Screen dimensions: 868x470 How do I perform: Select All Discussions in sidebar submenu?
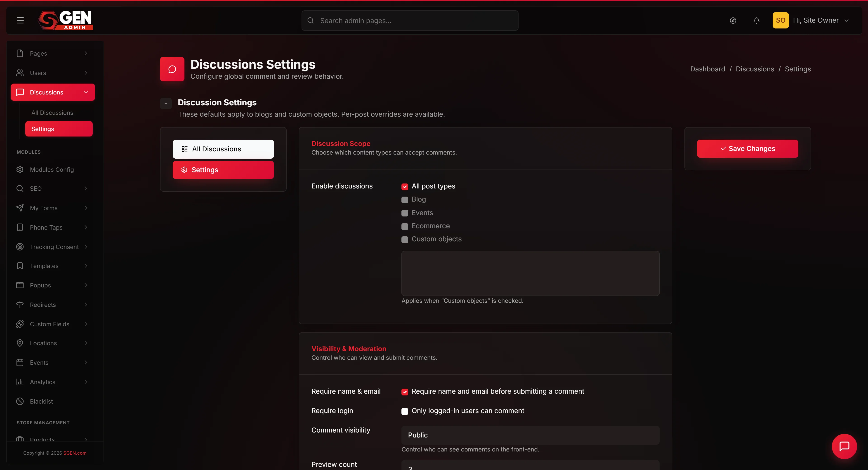[x=52, y=113]
